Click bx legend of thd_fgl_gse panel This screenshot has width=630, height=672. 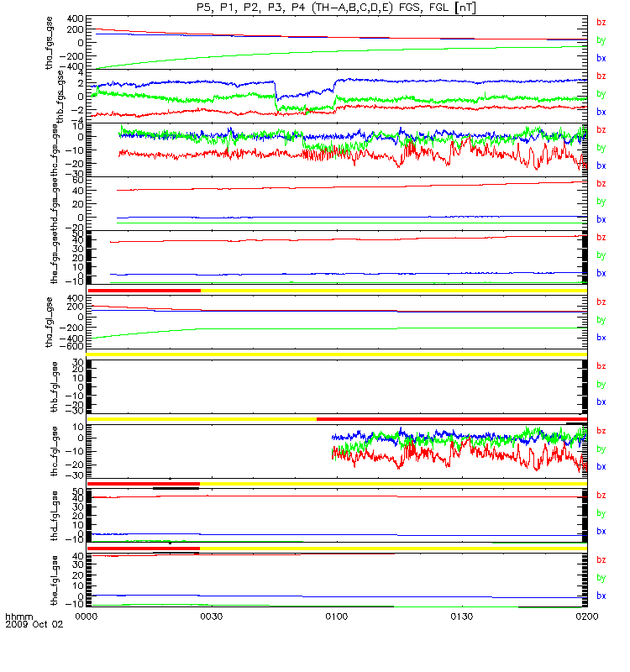coord(601,532)
